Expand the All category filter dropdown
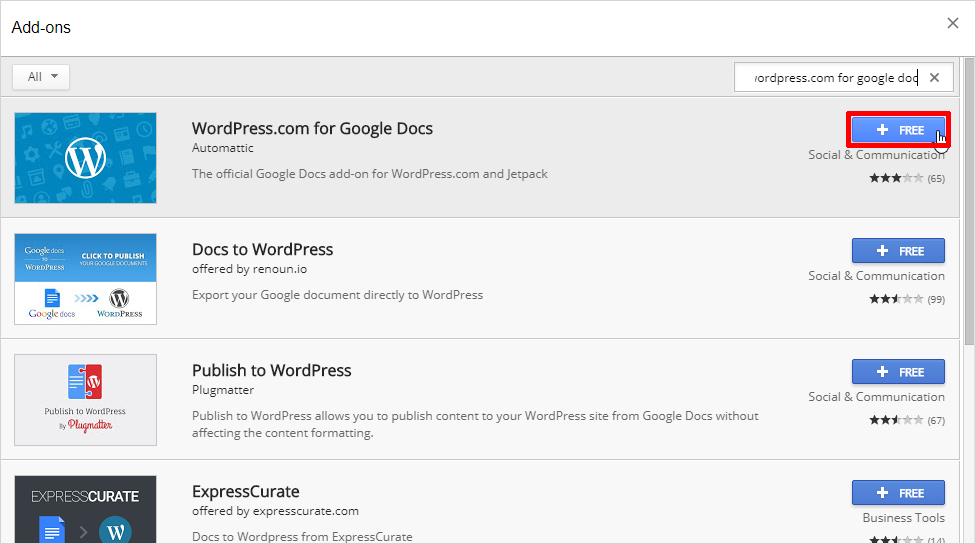This screenshot has width=976, height=544. (x=41, y=77)
